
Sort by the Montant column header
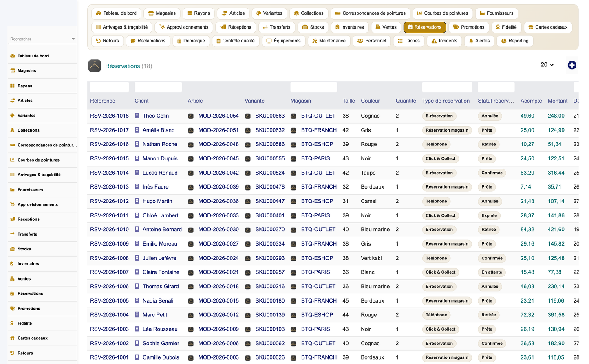click(x=558, y=101)
